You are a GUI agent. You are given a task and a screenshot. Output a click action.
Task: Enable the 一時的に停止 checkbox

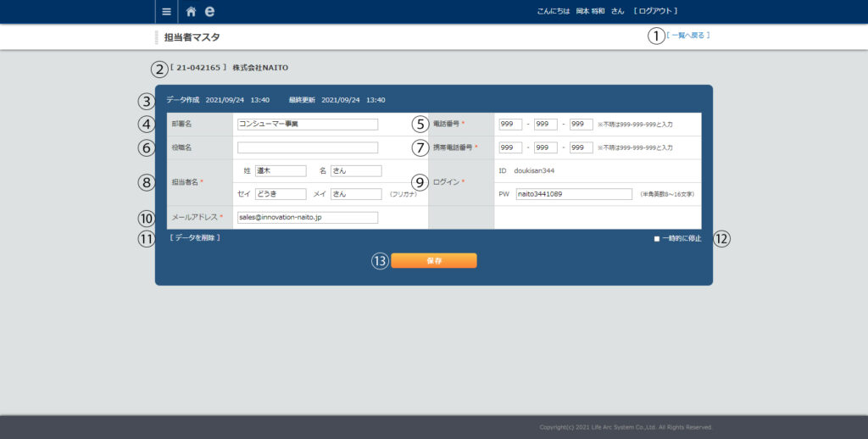656,239
